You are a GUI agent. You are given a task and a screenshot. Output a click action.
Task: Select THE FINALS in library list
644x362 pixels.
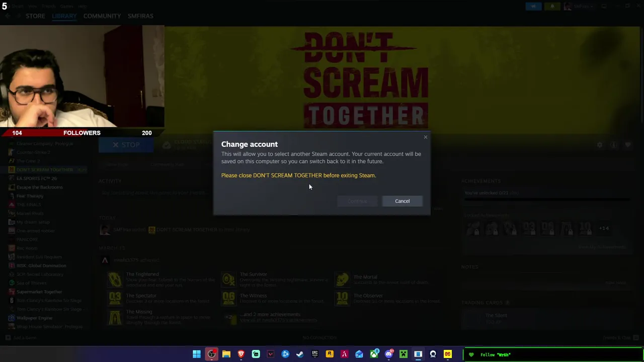pyautogui.click(x=28, y=205)
